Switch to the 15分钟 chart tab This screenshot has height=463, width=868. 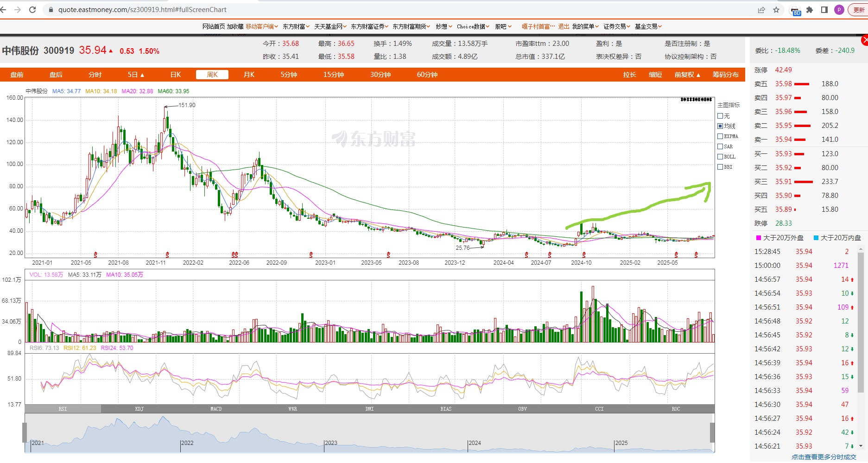tap(334, 75)
